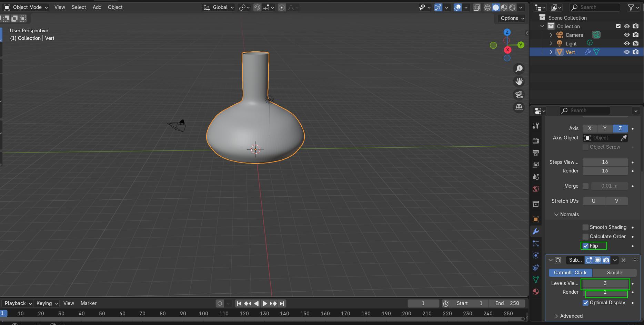Enable Calculate Order checkbox
The height and width of the screenshot is (325, 644).
pyautogui.click(x=585, y=237)
